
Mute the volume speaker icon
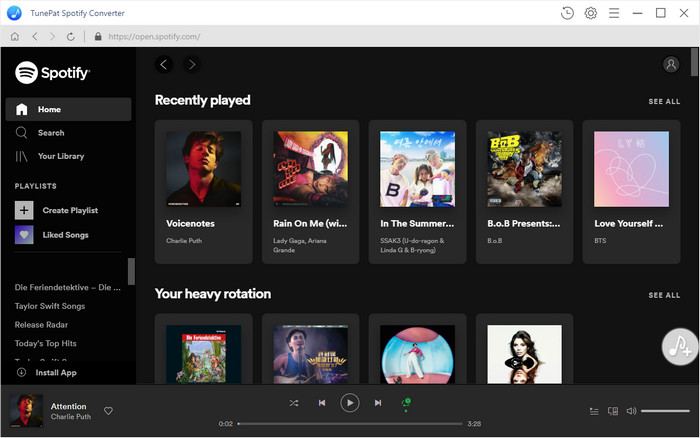pyautogui.click(x=630, y=411)
